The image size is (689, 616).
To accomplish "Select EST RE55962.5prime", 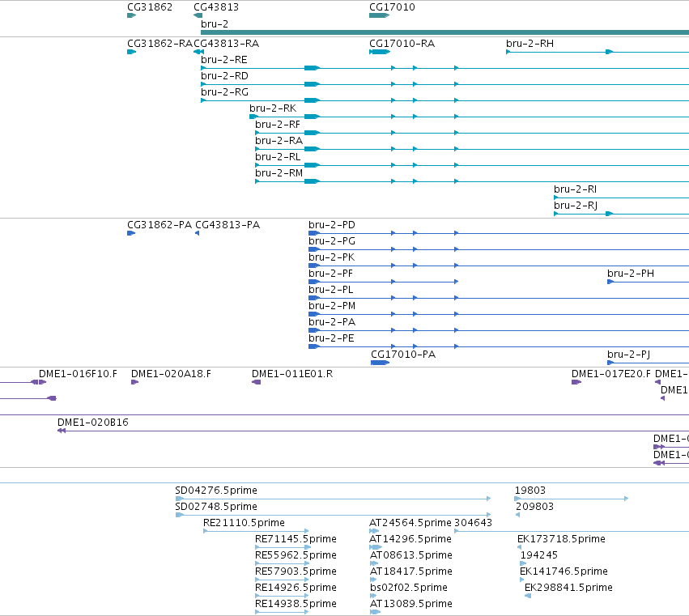I will point(296,555).
